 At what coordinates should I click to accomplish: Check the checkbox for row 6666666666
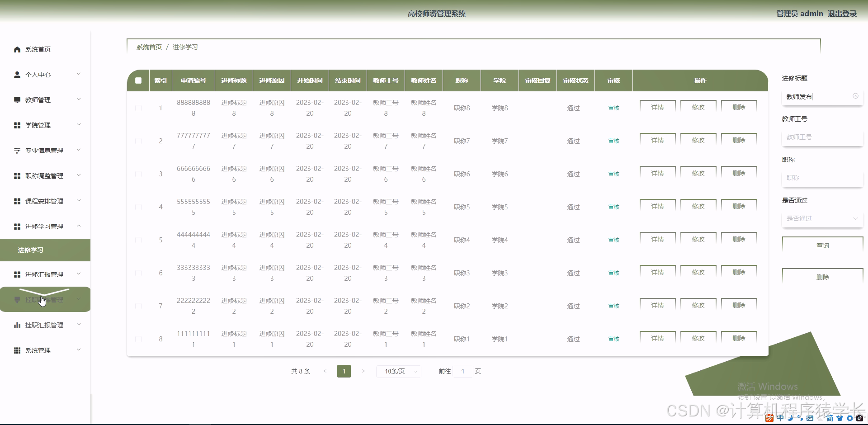[x=138, y=174]
